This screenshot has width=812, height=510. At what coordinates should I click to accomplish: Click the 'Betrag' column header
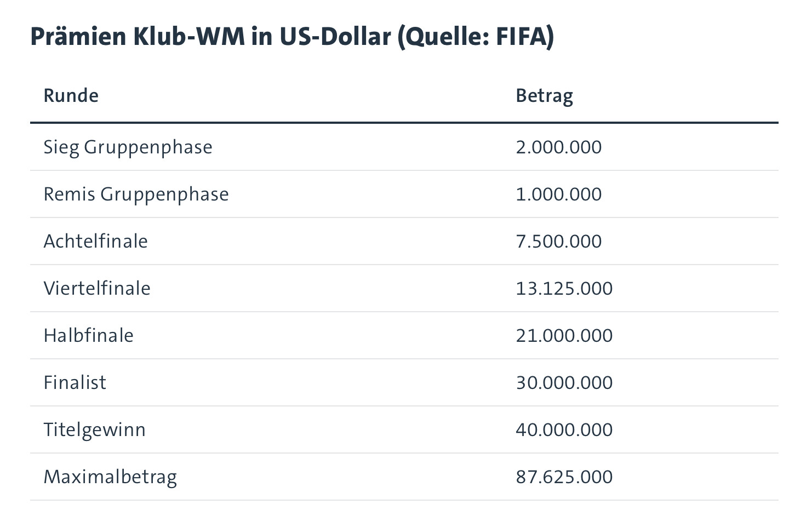pyautogui.click(x=544, y=96)
